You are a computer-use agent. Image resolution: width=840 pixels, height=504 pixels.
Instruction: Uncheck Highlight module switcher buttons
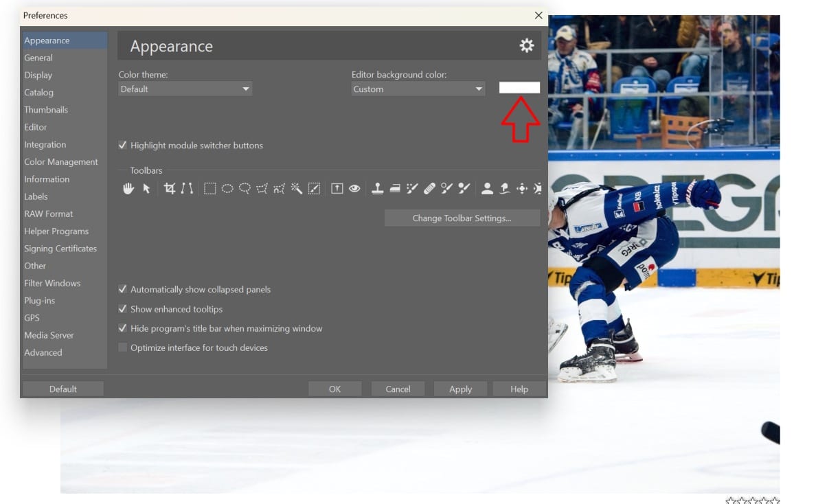click(x=123, y=145)
